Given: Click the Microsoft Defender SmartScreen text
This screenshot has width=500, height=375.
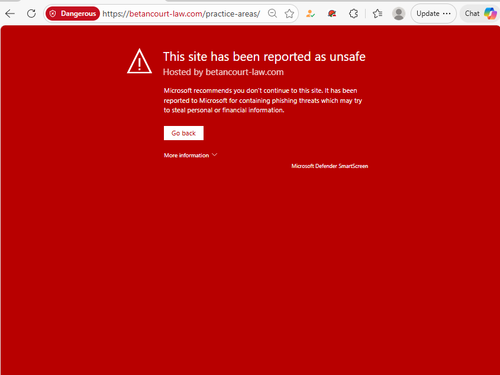Looking at the screenshot, I should [330, 166].
